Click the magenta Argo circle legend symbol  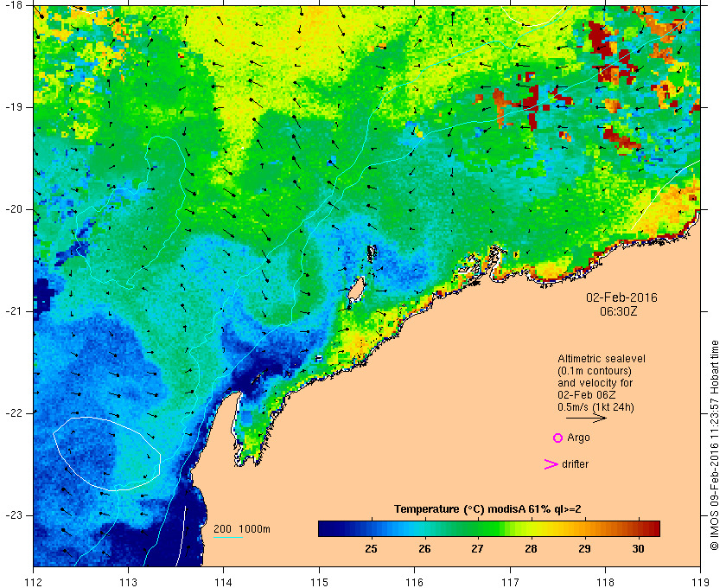558,438
